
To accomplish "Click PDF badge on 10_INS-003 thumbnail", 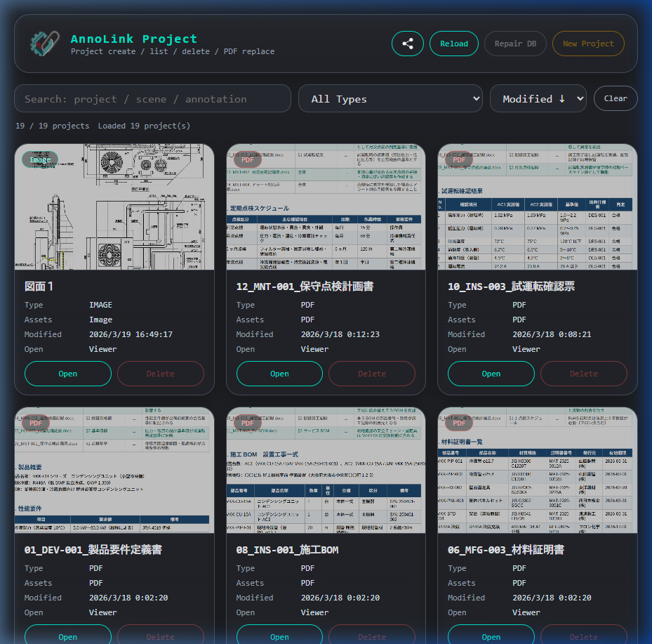I will click(x=459, y=160).
